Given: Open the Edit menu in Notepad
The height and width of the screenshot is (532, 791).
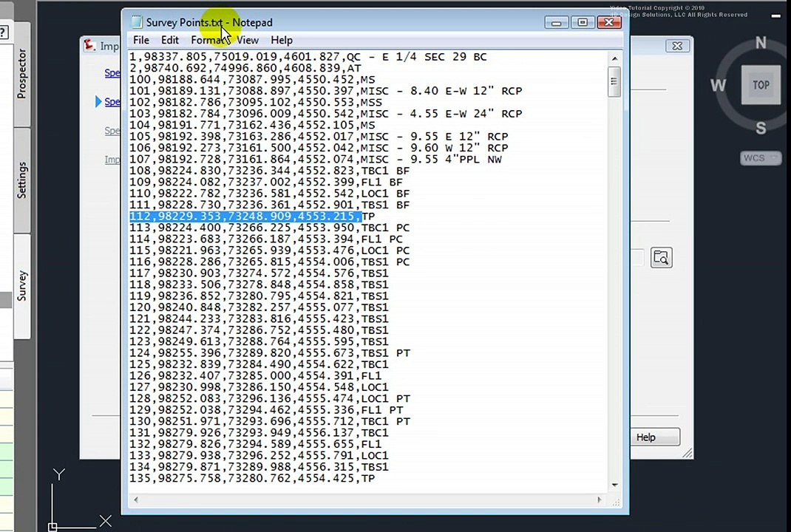Looking at the screenshot, I should pyautogui.click(x=169, y=41).
